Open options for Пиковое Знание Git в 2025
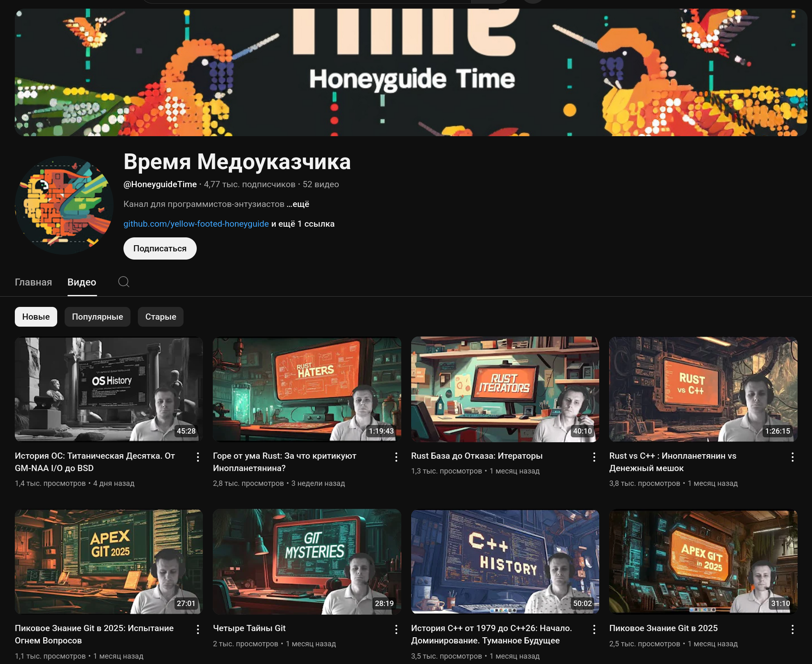This screenshot has width=812, height=664. [792, 629]
